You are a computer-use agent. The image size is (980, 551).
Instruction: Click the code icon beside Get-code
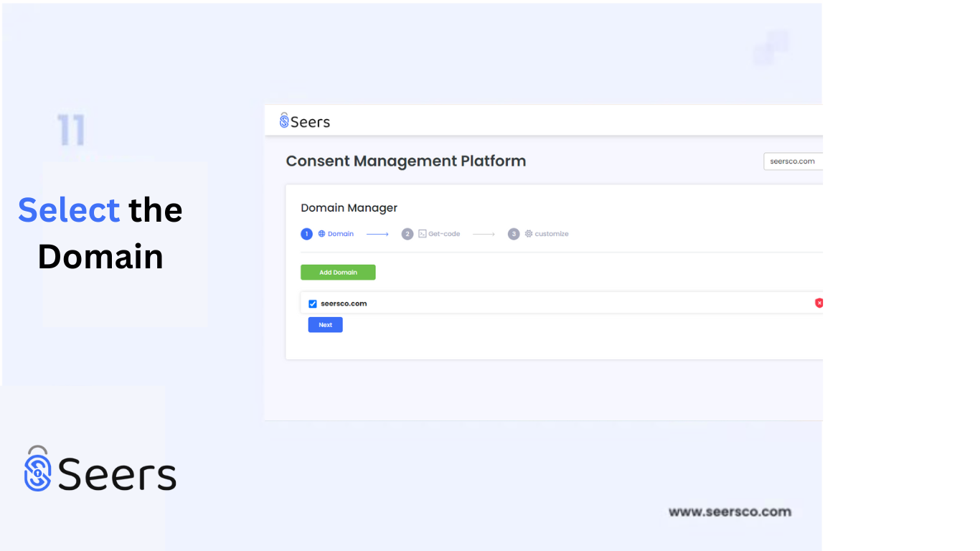(423, 234)
